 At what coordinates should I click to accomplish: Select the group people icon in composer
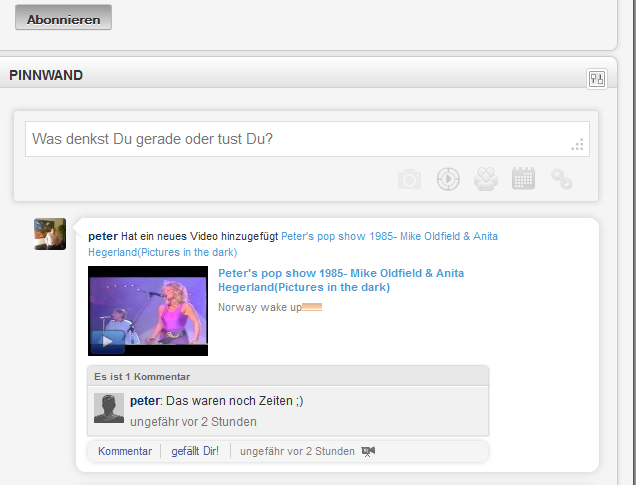tap(486, 179)
